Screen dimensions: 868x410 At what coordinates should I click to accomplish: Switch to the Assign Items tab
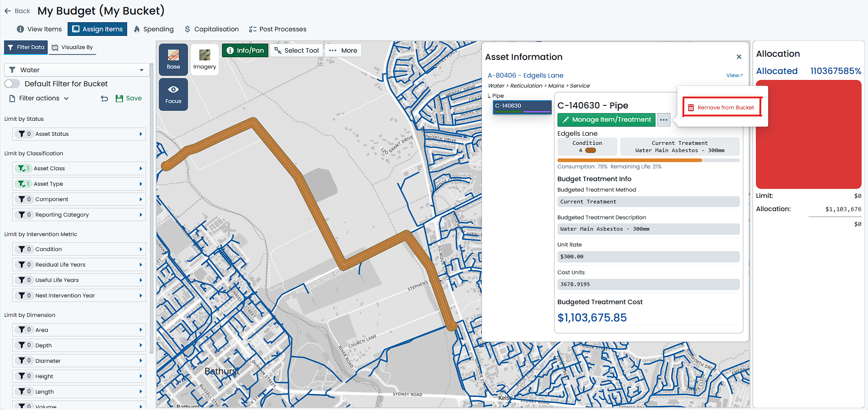[x=98, y=29]
